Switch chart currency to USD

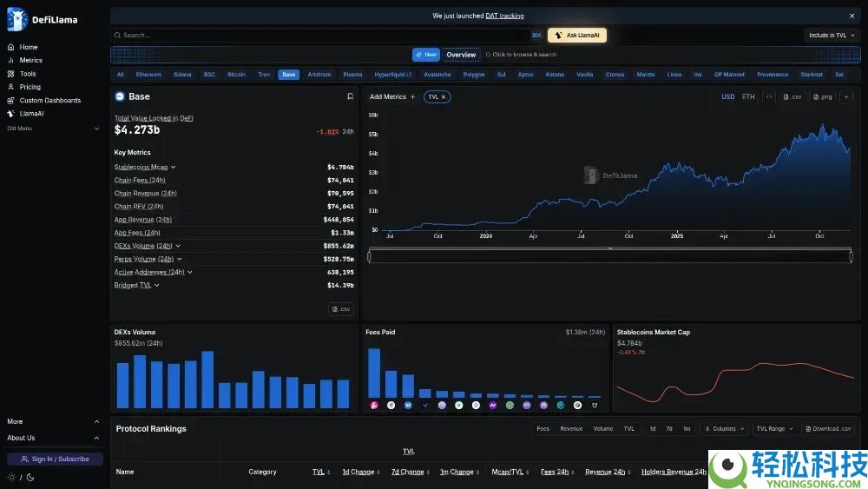[727, 97]
